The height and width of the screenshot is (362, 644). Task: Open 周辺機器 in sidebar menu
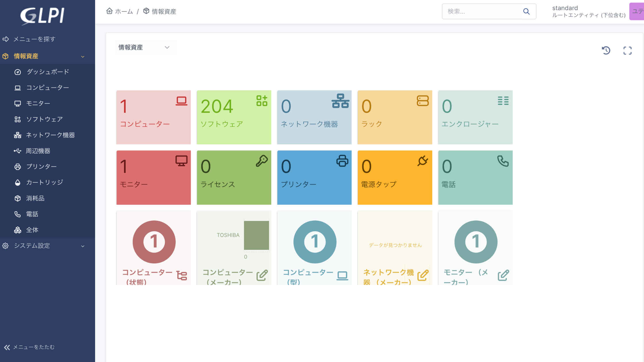[x=48, y=151]
